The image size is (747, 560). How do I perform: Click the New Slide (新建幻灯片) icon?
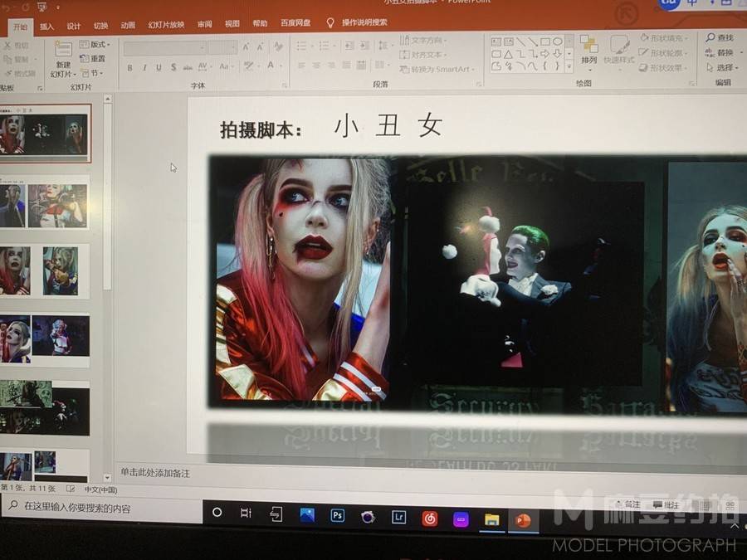63,49
